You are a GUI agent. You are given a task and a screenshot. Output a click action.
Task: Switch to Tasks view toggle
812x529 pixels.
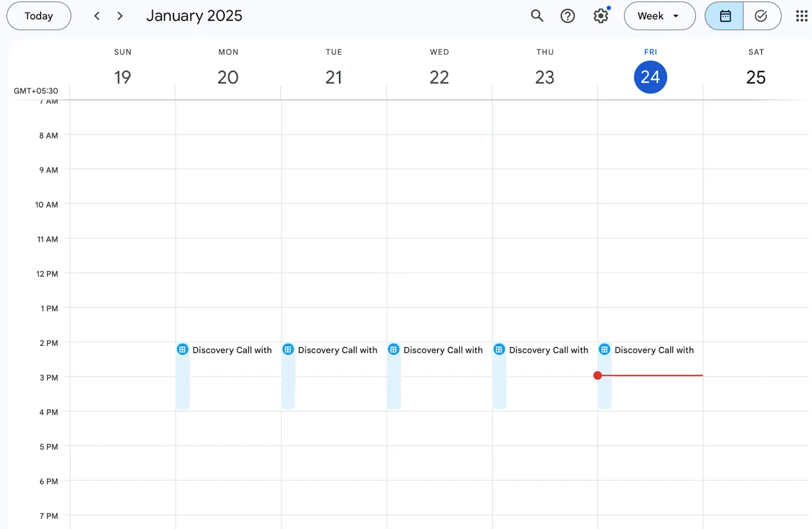762,16
